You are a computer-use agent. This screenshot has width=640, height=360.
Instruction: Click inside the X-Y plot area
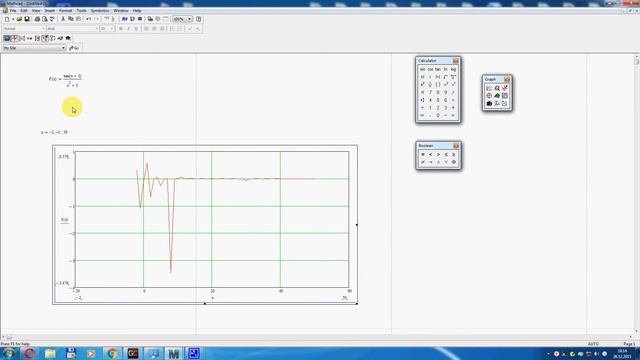tap(212, 219)
